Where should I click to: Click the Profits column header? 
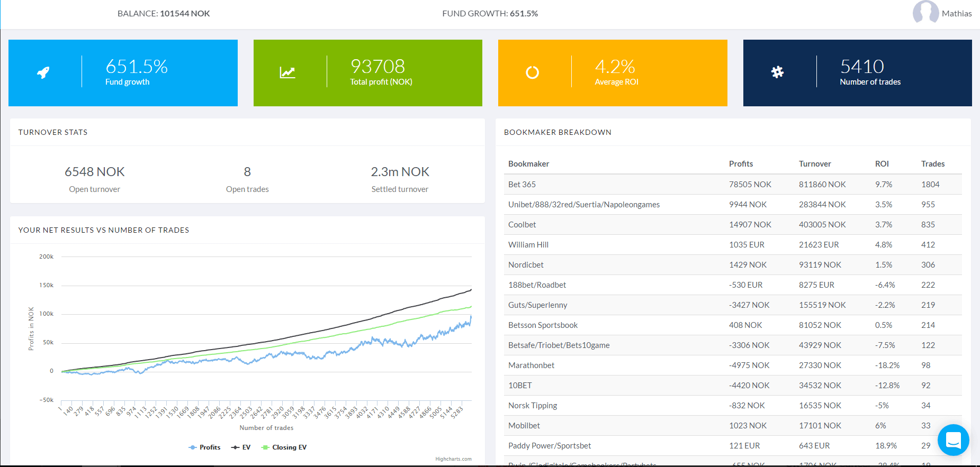point(741,164)
